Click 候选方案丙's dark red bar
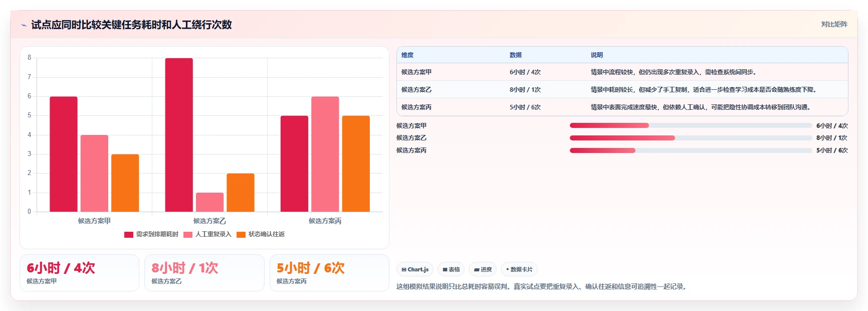This screenshot has width=868, height=311. pyautogui.click(x=294, y=164)
